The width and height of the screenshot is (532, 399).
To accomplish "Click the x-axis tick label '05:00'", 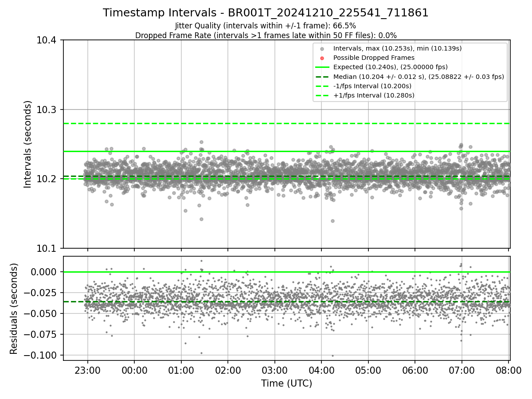I will pos(368,370).
